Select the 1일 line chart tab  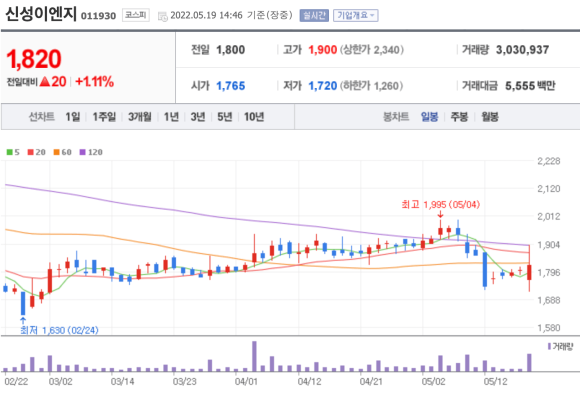tap(72, 117)
